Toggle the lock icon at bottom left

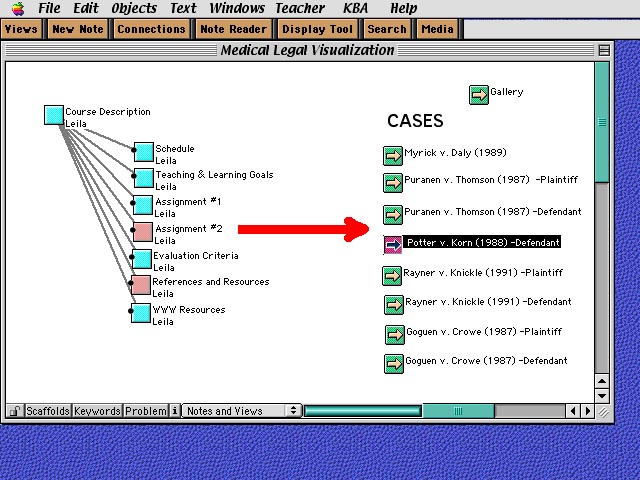(15, 411)
